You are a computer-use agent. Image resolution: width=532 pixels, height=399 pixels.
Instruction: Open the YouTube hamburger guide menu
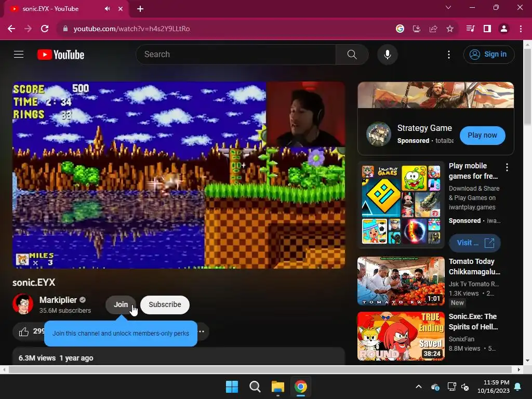pos(19,54)
